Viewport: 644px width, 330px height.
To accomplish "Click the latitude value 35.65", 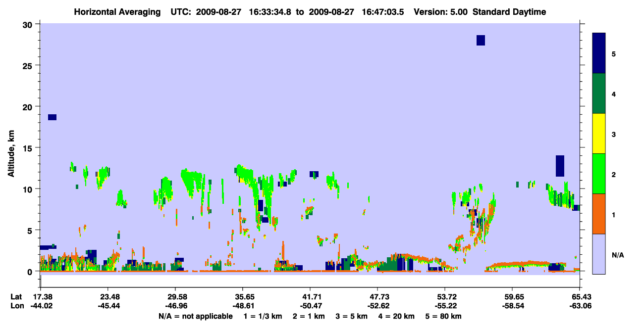I will coord(242,297).
